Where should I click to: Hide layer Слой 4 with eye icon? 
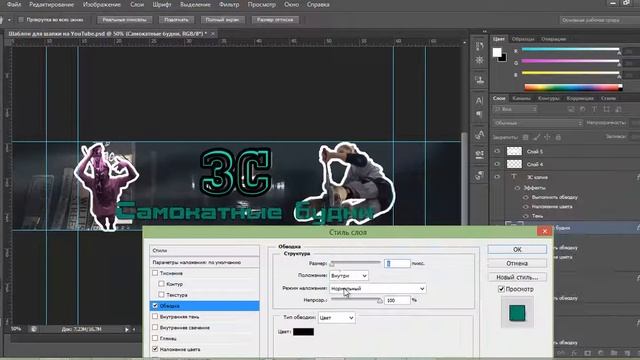click(497, 164)
